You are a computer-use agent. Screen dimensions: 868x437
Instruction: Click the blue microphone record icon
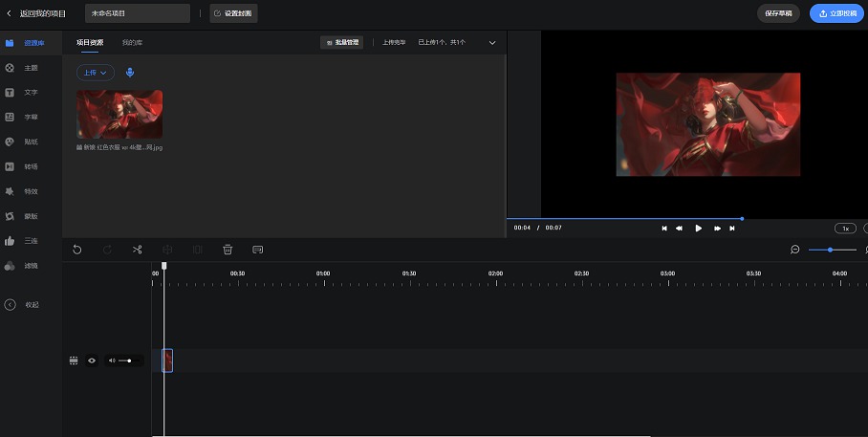click(130, 73)
